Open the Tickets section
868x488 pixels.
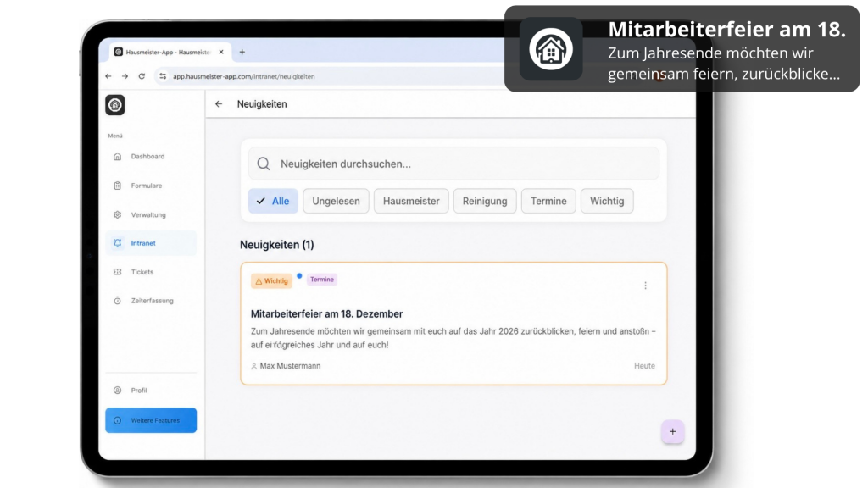[x=151, y=272]
